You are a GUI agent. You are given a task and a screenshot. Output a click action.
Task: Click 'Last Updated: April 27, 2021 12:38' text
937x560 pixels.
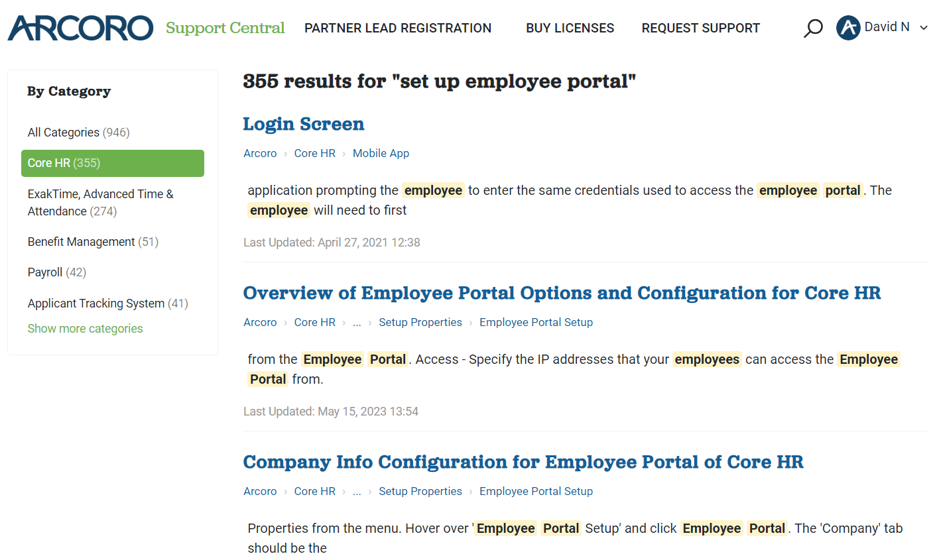pyautogui.click(x=332, y=243)
